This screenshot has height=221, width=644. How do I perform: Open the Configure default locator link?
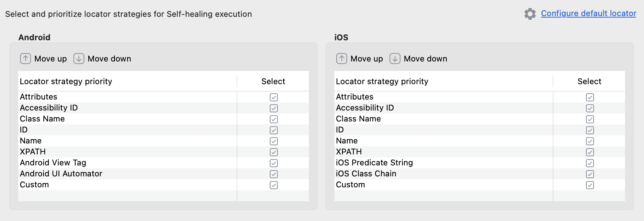589,13
